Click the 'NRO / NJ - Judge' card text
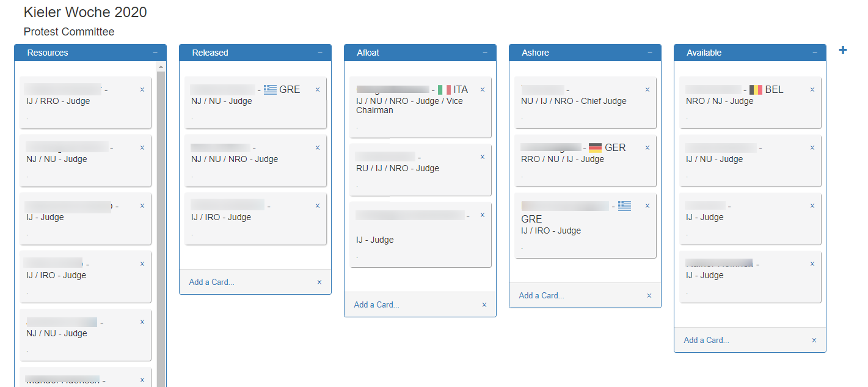Screen dimensions: 868x387 click(720, 101)
